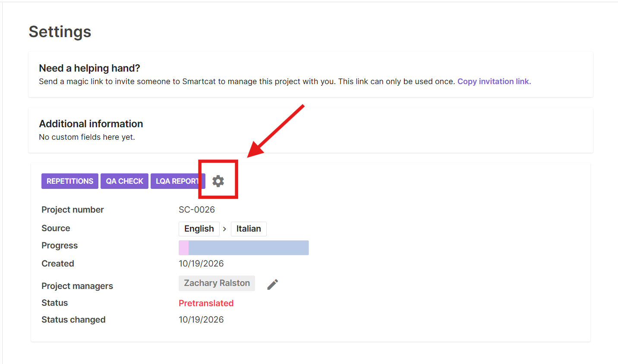
Task: Copy the invitation link
Action: point(494,82)
